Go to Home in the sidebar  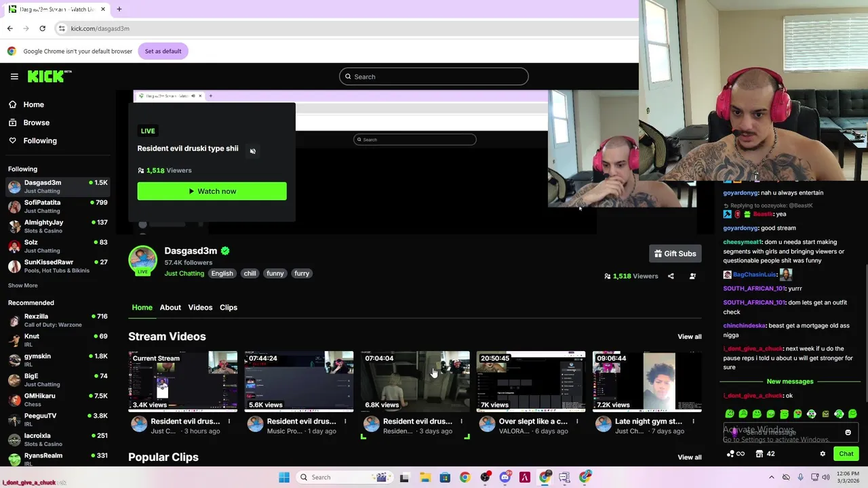(x=33, y=104)
